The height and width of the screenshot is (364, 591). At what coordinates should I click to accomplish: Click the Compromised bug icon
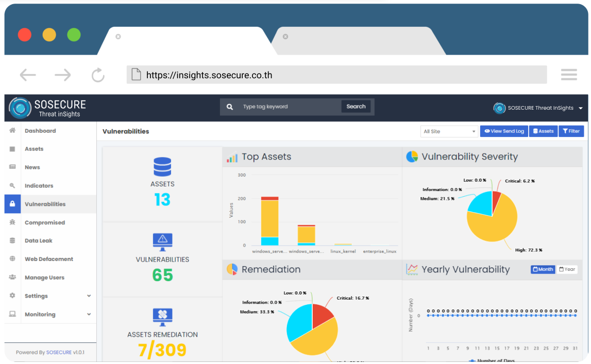coord(12,222)
